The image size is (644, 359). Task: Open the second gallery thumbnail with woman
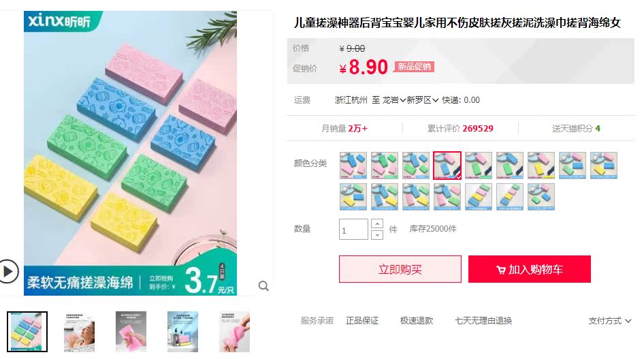point(79,332)
